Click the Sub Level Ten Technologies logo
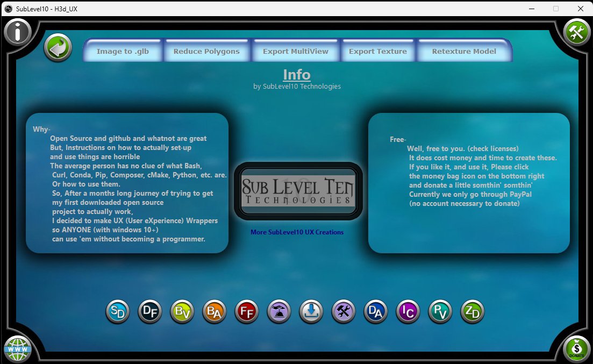Image resolution: width=593 pixels, height=364 pixels. click(x=298, y=191)
